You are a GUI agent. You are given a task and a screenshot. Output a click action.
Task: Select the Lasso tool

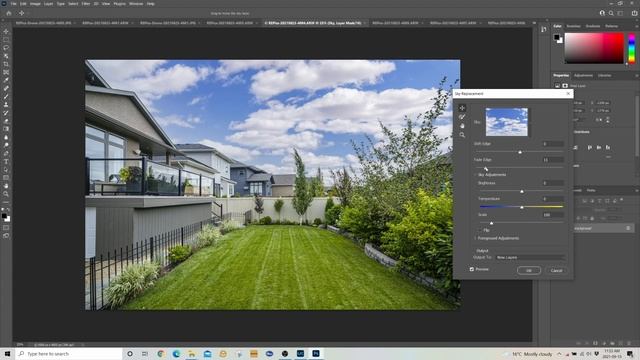(6, 48)
